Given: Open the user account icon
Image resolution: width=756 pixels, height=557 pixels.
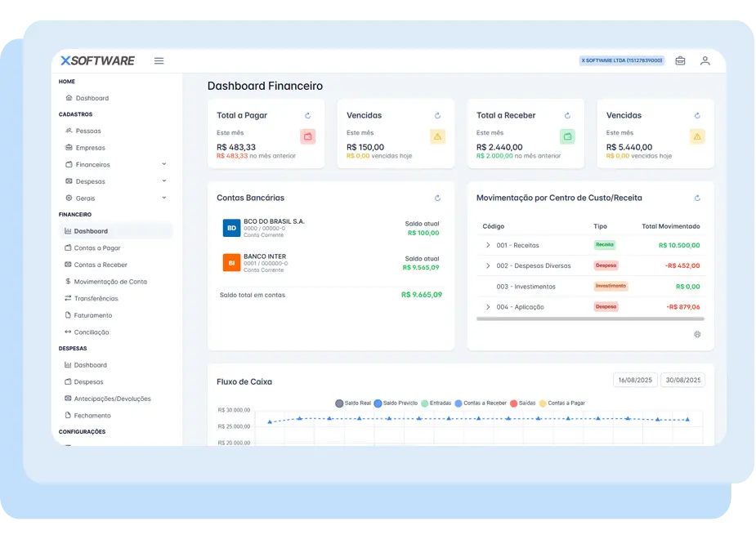Looking at the screenshot, I should tap(705, 60).
